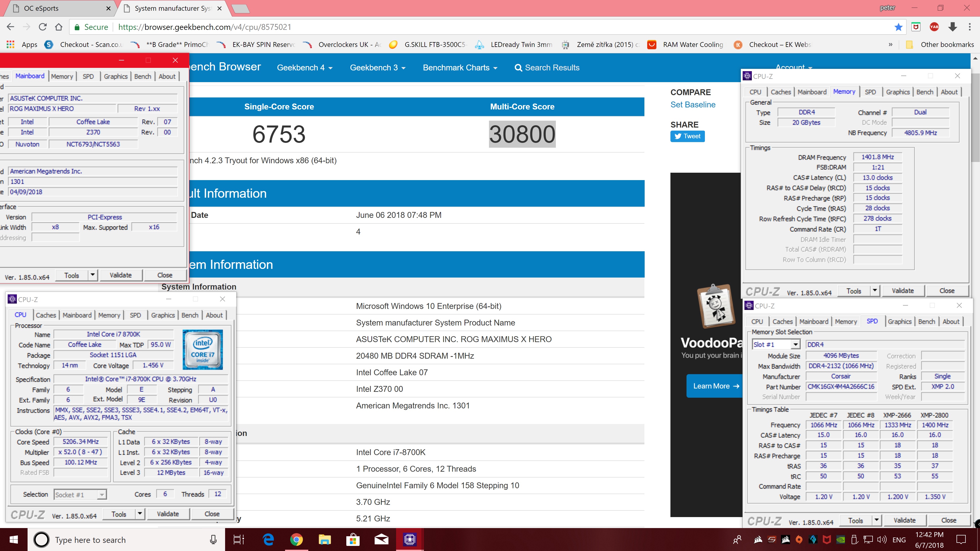The width and height of the screenshot is (980, 551).
Task: Open the Geekbench 3 dropdown menu
Action: click(378, 68)
